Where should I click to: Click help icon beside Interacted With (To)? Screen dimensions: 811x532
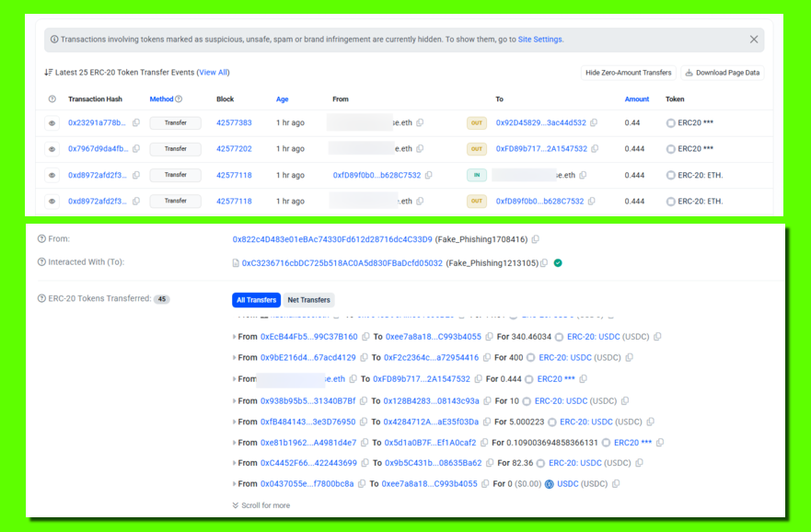coord(42,262)
